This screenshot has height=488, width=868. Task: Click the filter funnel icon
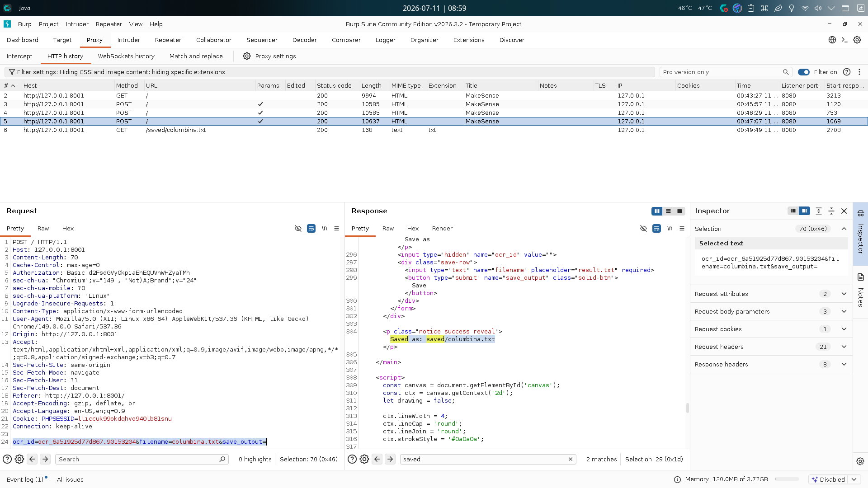(12, 72)
